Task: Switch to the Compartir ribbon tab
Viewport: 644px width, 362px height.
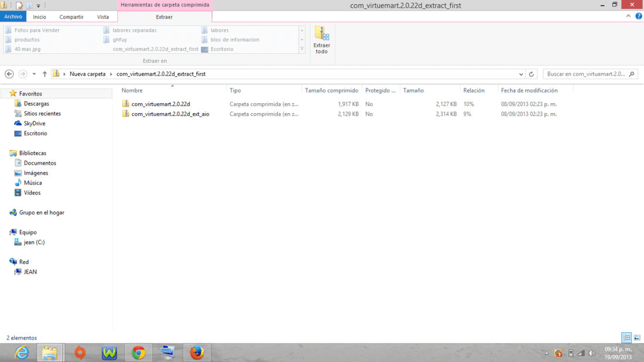Action: (71, 17)
